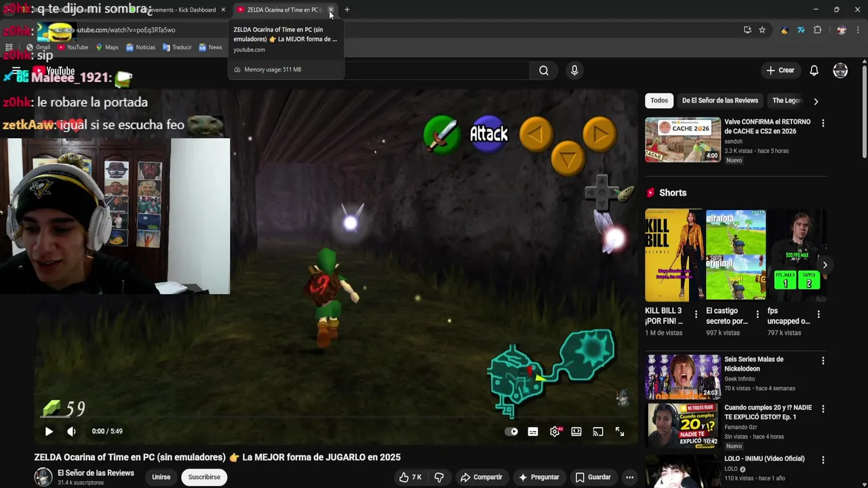Go to the YouTube home logo
Viewport: 868px width, 488px height.
click(54, 70)
